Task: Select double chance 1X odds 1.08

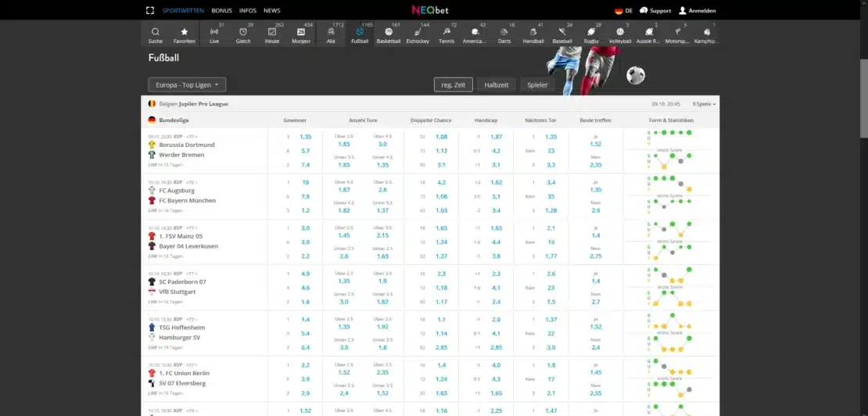Action: 441,137
